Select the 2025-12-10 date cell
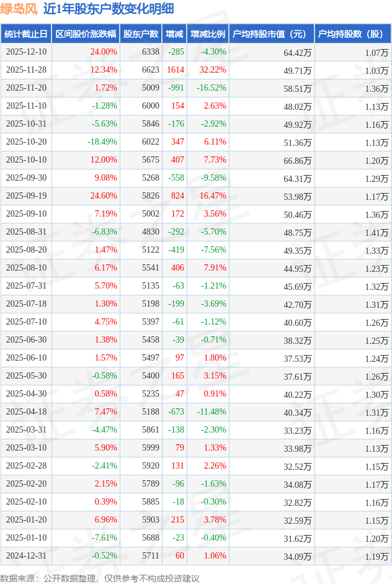Viewport: 392px width, 584px height. pos(26,52)
